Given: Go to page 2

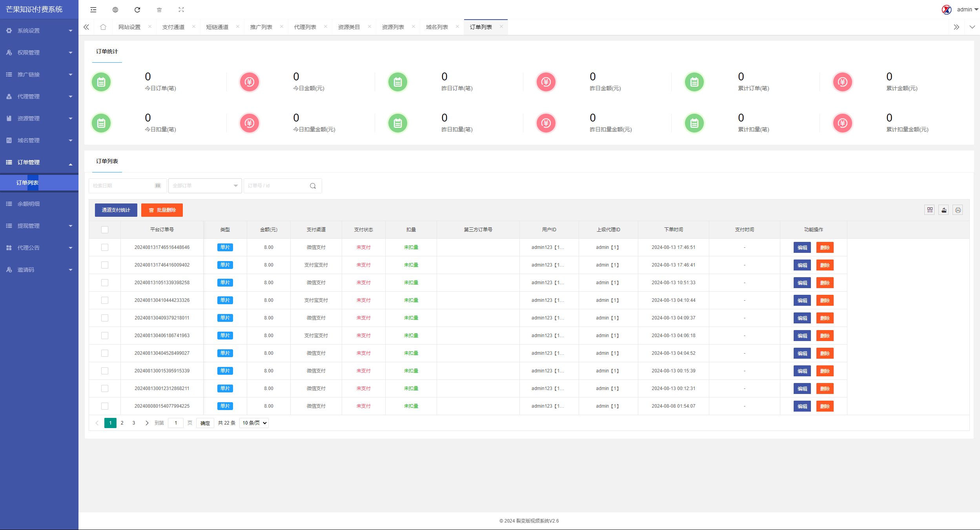Looking at the screenshot, I should (122, 423).
